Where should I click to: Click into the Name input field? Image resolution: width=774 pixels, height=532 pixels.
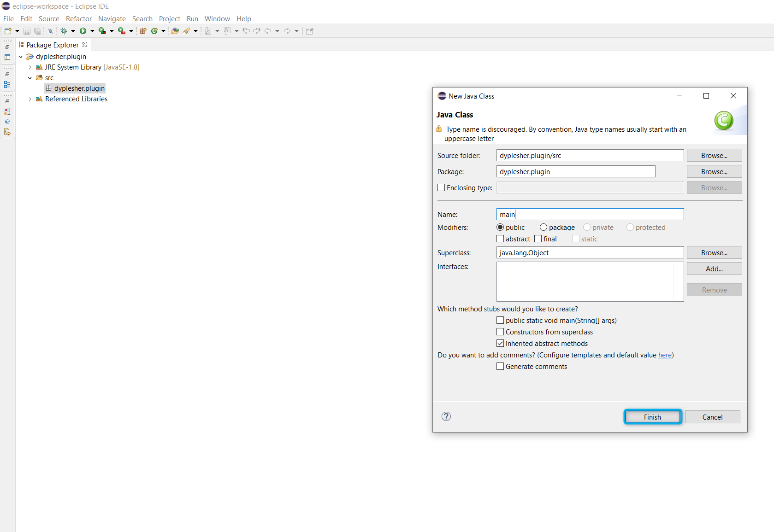tap(590, 214)
